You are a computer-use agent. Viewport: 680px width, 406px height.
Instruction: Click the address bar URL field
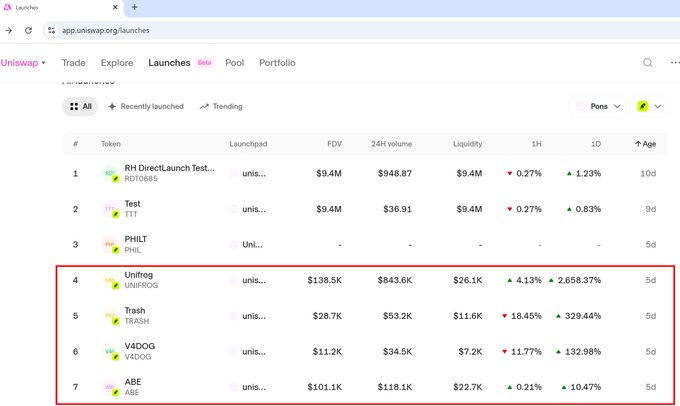360,30
